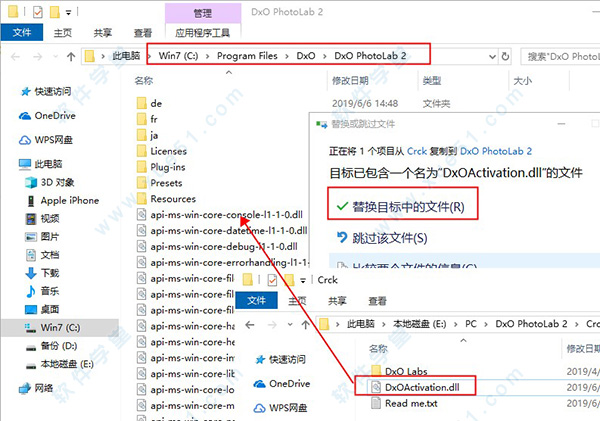The width and height of the screenshot is (600, 421).
Task: Open the 查看 ribbon tab in the main window
Action: tap(143, 33)
